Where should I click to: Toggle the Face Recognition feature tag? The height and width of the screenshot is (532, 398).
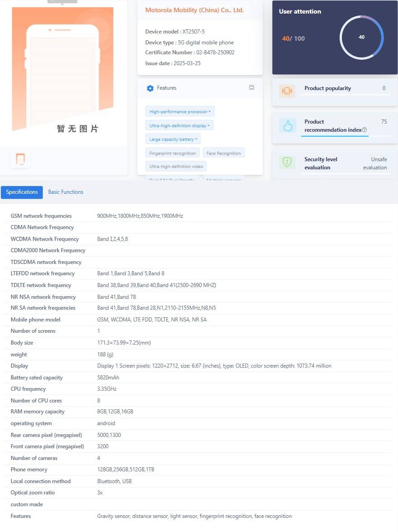[x=223, y=153]
